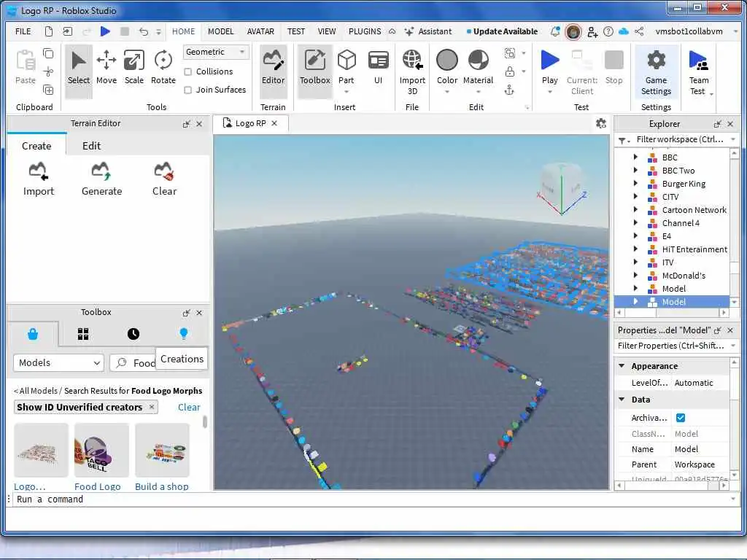Screen dimensions: 747x560
Task: Expand the Cartoon Network tree item
Action: tap(635, 209)
